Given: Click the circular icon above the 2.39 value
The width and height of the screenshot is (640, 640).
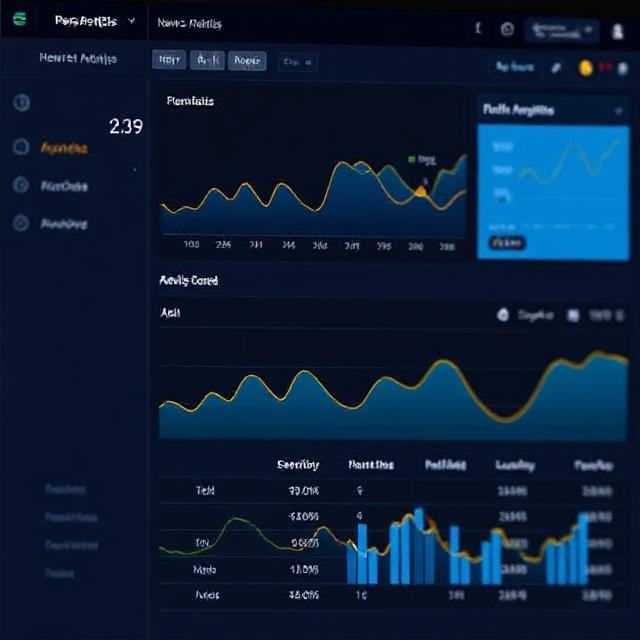Looking at the screenshot, I should (21, 103).
